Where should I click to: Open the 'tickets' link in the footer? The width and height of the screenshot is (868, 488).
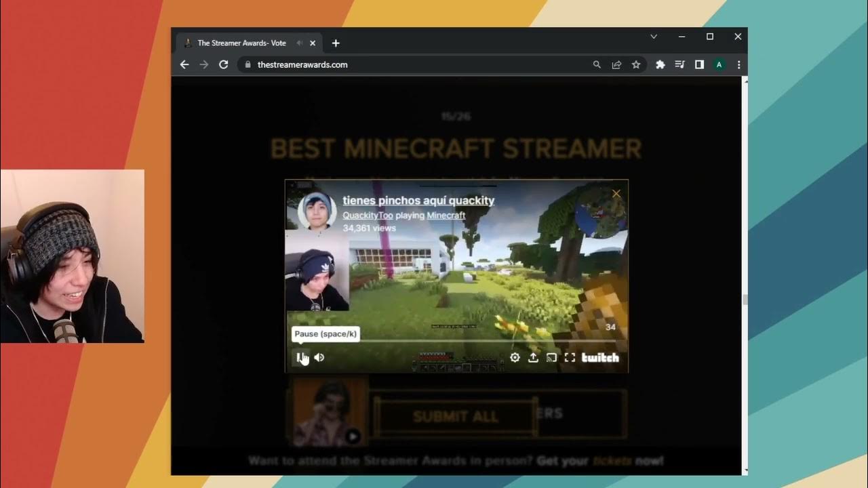pyautogui.click(x=612, y=461)
